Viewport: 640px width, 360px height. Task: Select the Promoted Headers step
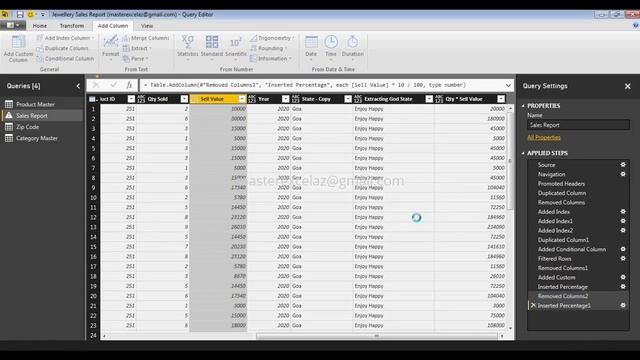click(561, 184)
